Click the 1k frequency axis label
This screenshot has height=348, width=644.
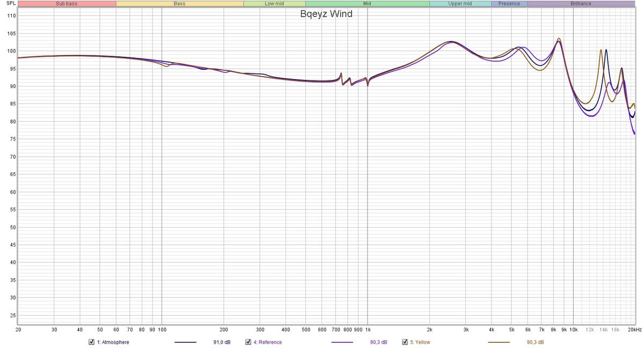coord(368,329)
